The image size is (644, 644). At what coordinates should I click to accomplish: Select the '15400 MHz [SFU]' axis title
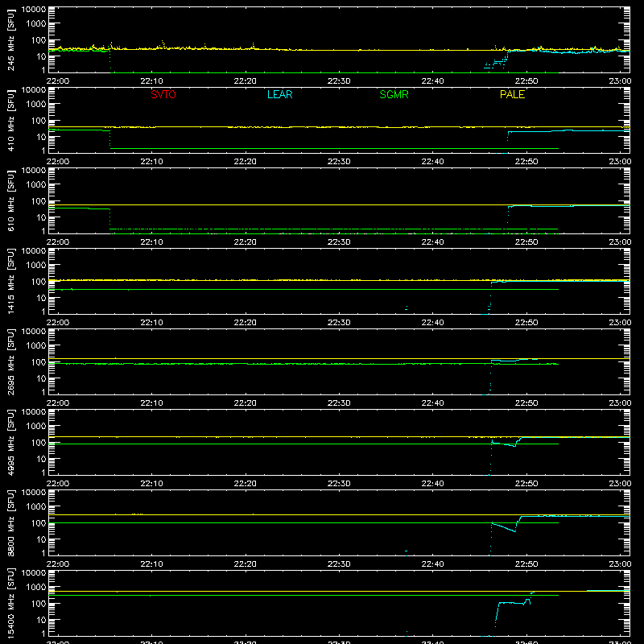tap(10, 604)
